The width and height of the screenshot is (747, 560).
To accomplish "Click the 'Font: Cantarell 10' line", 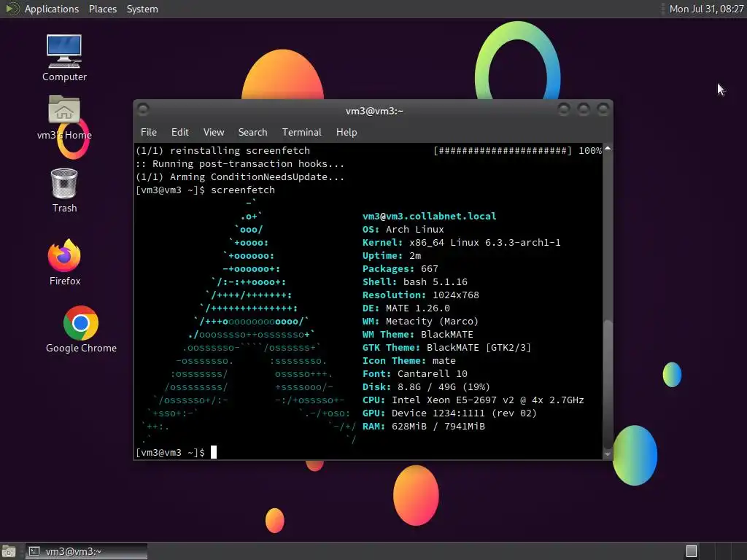I will click(x=414, y=374).
